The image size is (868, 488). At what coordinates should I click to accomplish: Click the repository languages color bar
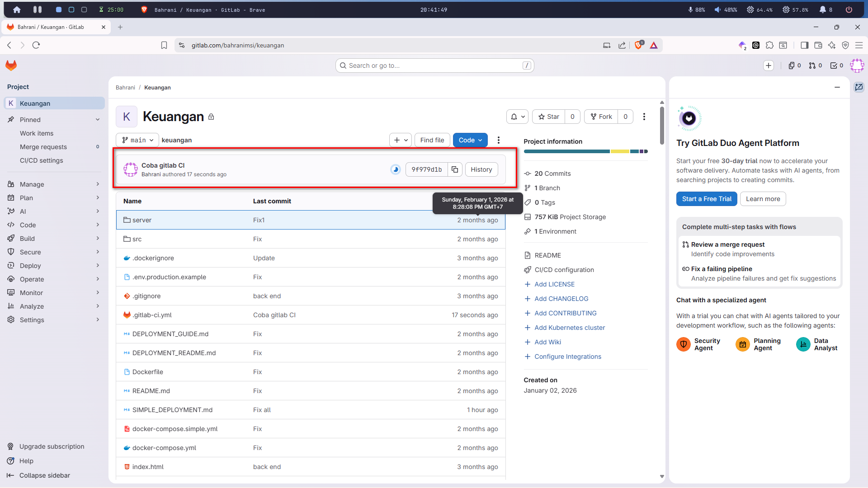(x=586, y=151)
